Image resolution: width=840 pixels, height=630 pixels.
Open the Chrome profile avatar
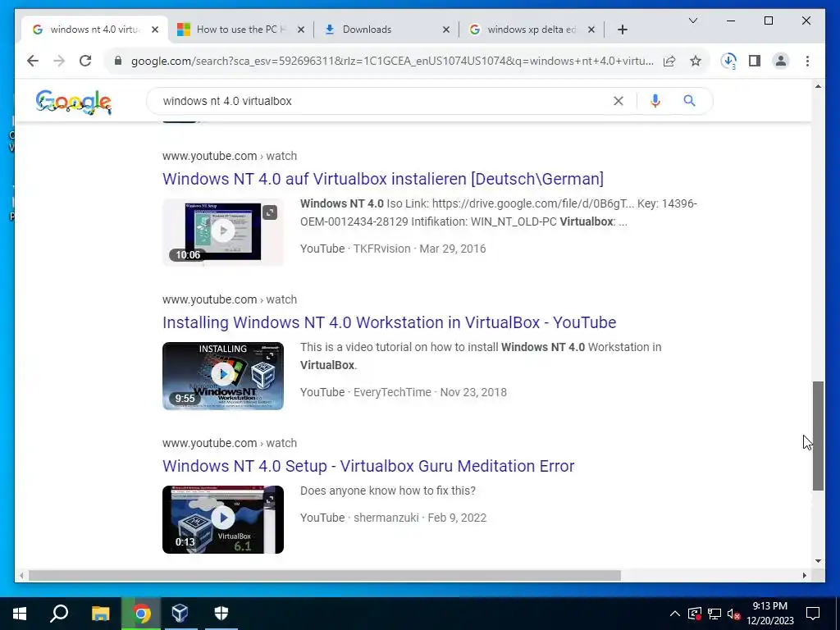(781, 61)
